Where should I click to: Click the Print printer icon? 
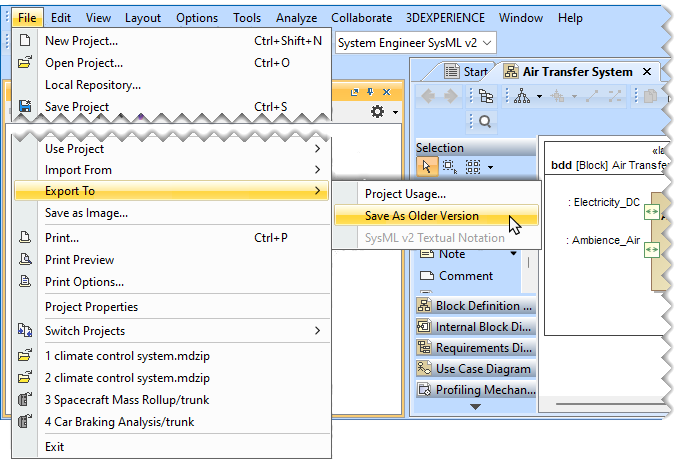(x=25, y=237)
